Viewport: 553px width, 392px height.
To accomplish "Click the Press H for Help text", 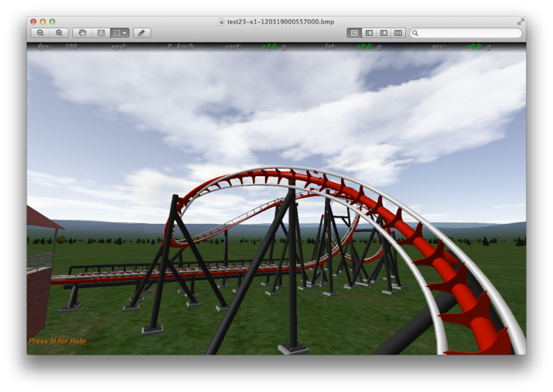I will click(57, 341).
